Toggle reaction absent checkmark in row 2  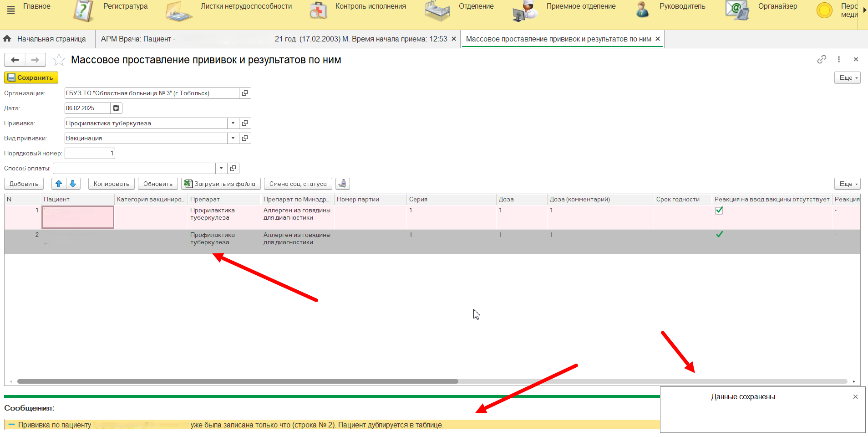point(719,235)
